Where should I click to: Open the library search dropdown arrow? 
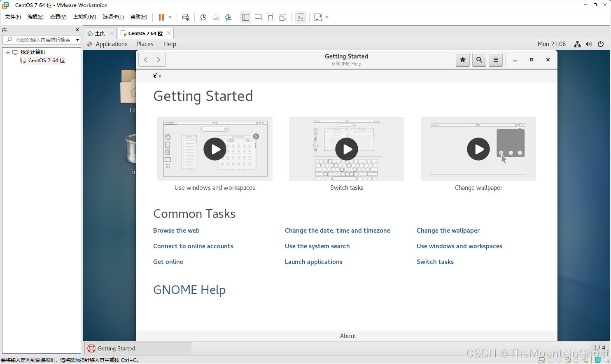click(77, 40)
